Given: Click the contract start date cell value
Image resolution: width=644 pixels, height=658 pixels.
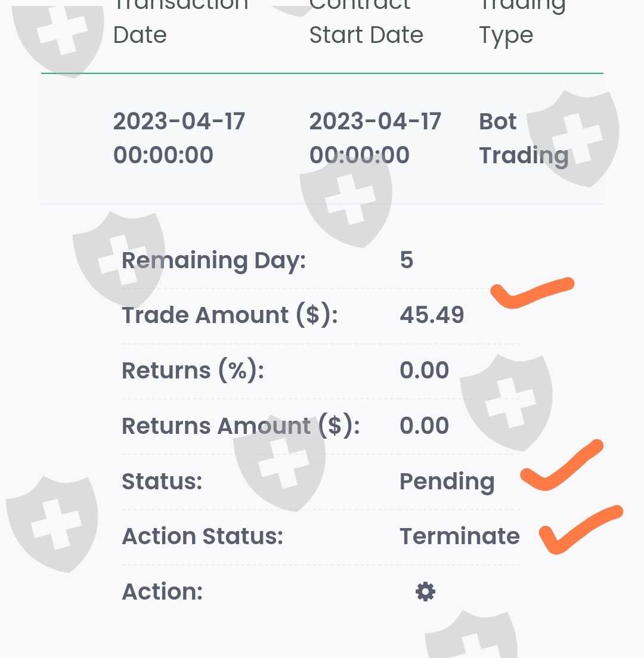Looking at the screenshot, I should (x=375, y=138).
